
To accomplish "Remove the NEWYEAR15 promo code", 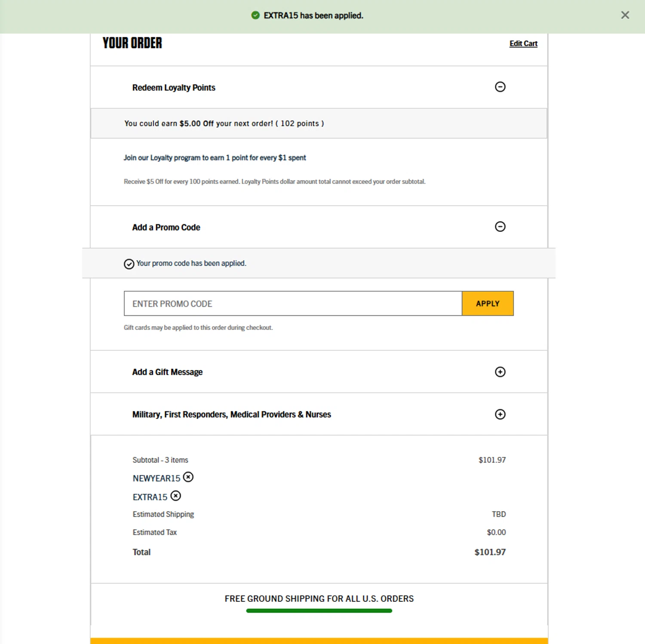I will 188,477.
